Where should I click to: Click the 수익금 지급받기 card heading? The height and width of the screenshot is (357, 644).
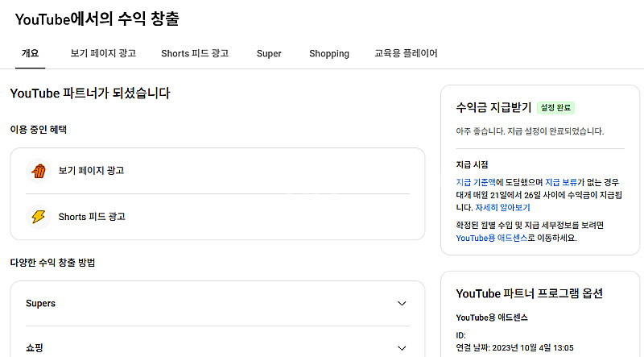[x=493, y=107]
